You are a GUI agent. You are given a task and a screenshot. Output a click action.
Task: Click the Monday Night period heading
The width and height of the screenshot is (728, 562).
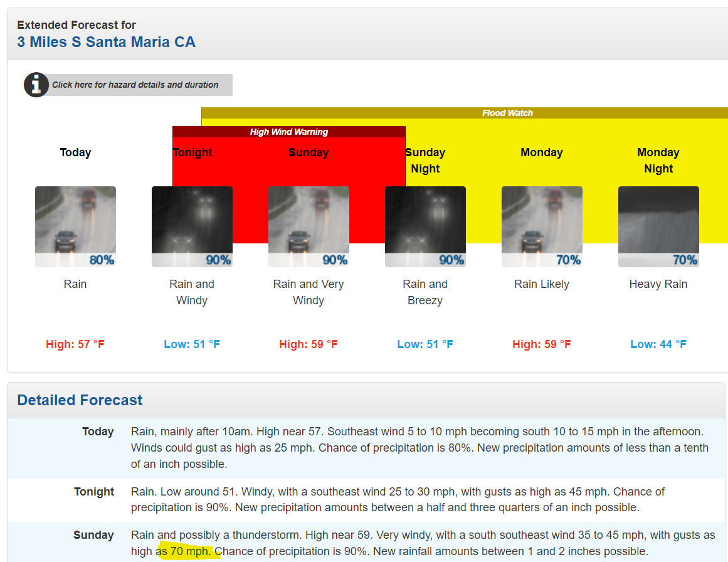click(658, 161)
